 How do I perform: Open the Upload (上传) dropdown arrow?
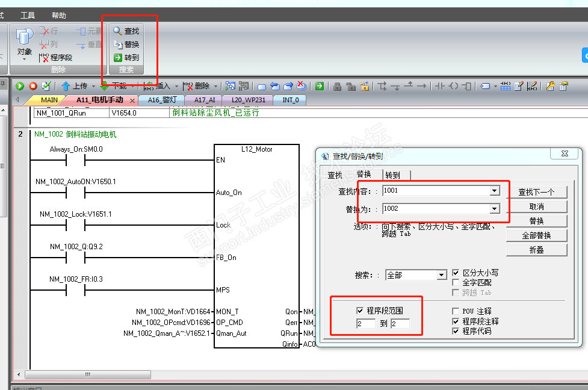tap(93, 87)
